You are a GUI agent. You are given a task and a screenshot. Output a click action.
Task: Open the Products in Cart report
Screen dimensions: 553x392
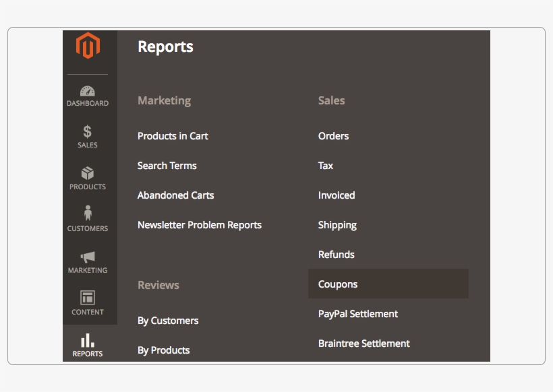[x=173, y=135]
